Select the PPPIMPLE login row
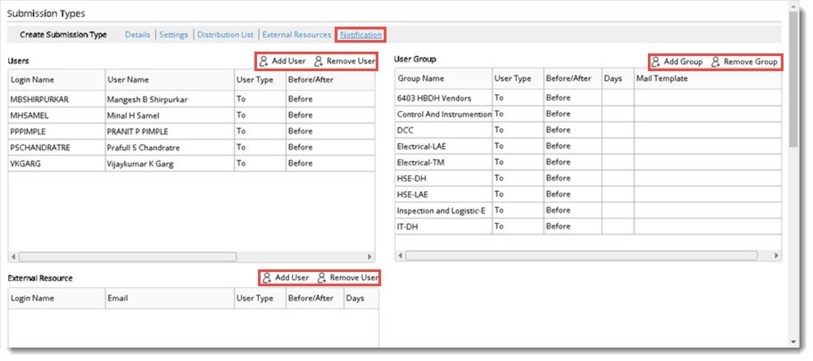 (191, 131)
